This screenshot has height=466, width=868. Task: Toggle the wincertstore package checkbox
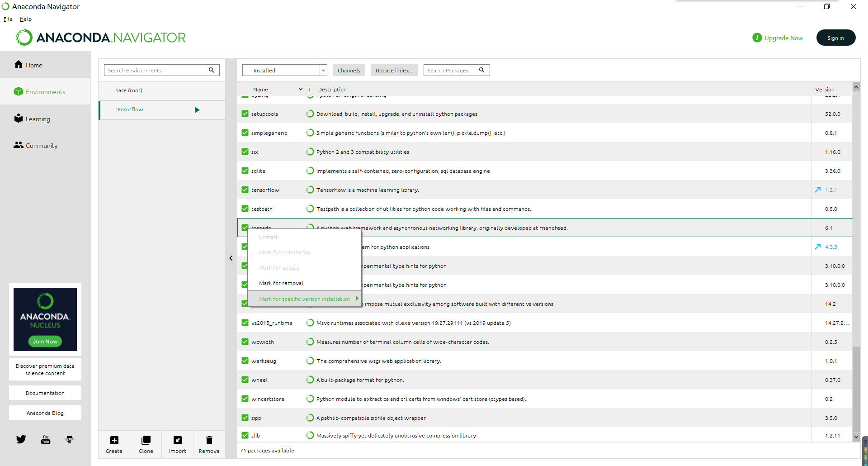click(245, 399)
